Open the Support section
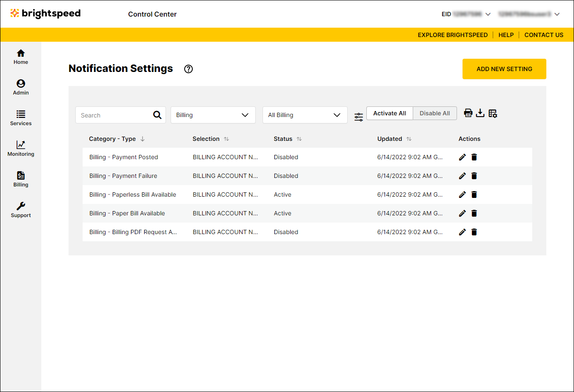This screenshot has height=392, width=574. coord(20,210)
